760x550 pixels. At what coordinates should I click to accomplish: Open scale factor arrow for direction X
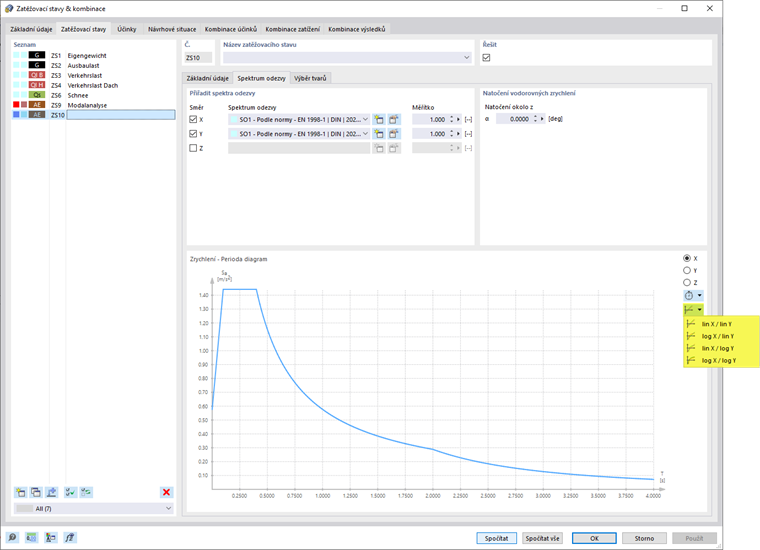click(x=459, y=119)
